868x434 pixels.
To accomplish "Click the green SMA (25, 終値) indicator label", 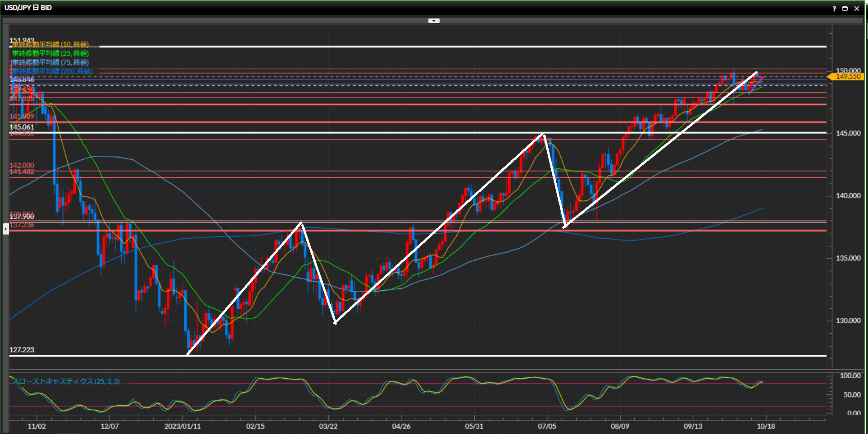I will pyautogui.click(x=50, y=54).
